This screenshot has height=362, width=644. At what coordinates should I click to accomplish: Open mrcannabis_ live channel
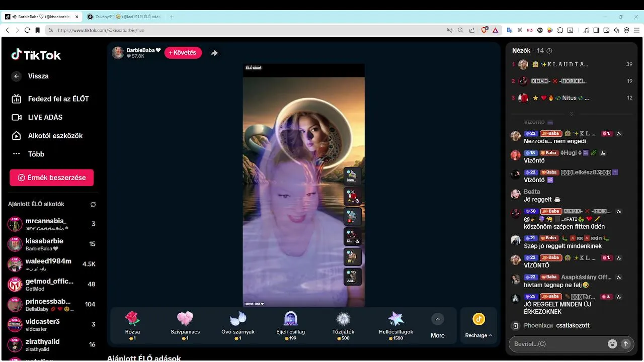51,224
